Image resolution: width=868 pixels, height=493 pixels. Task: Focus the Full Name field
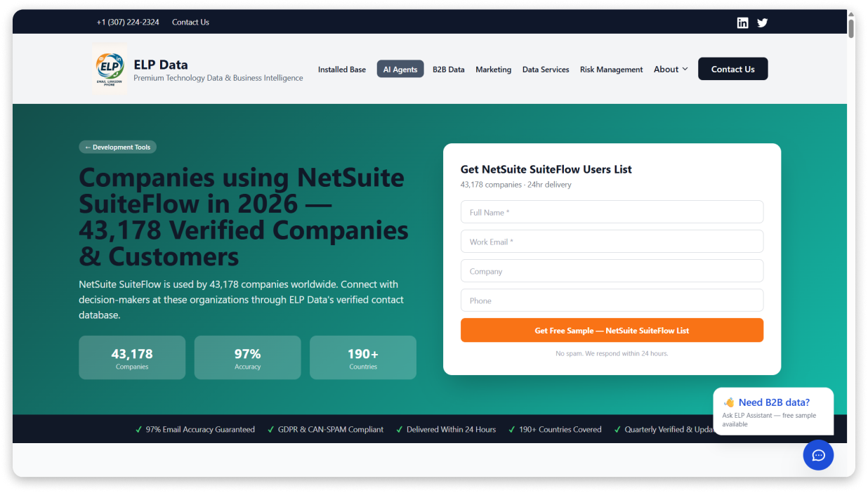tap(612, 212)
